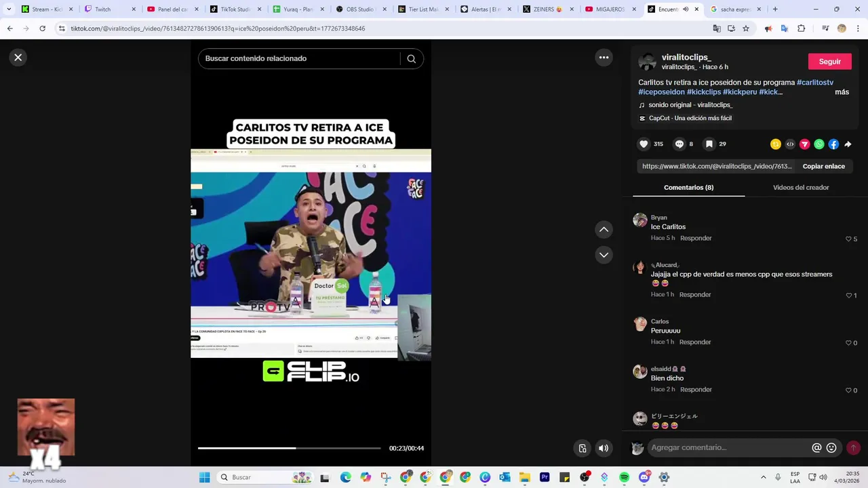Click the embed code icon
The width and height of the screenshot is (868, 488).
click(x=790, y=144)
